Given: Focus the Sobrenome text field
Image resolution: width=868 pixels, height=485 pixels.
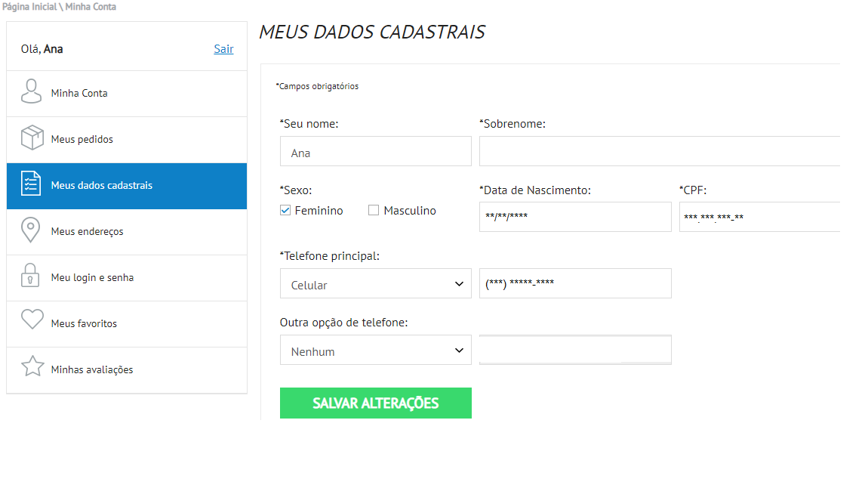Looking at the screenshot, I should (x=659, y=151).
